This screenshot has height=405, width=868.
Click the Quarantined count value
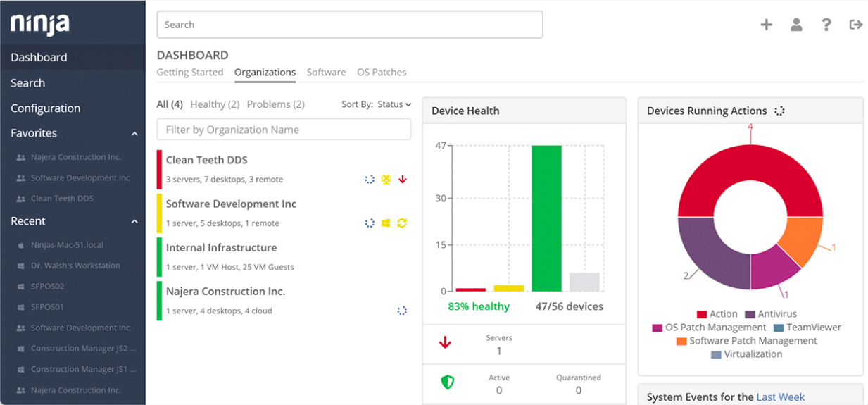[x=579, y=390]
